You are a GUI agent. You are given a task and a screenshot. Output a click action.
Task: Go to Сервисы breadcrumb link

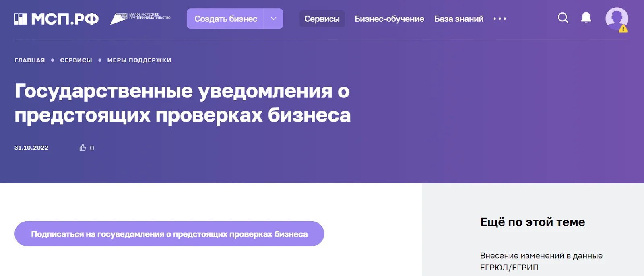coord(76,60)
